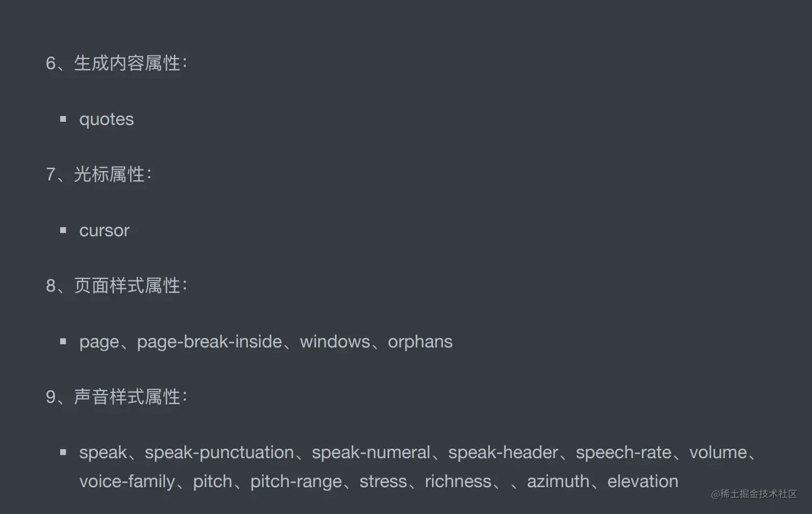Click the cursor list item text
Screen dimensions: 812x514
(104, 230)
